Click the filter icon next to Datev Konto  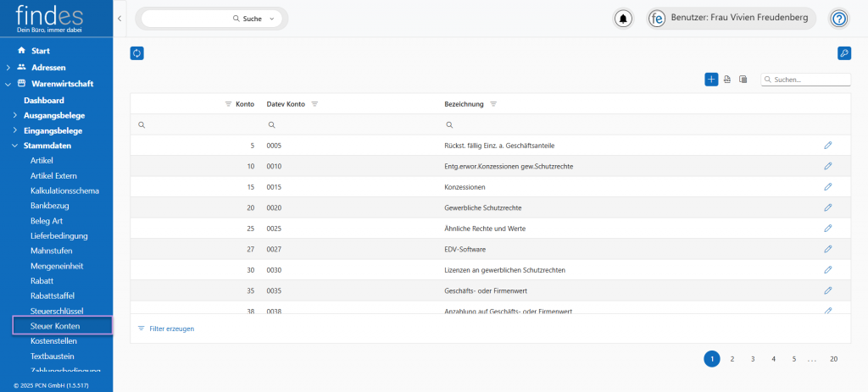[314, 104]
